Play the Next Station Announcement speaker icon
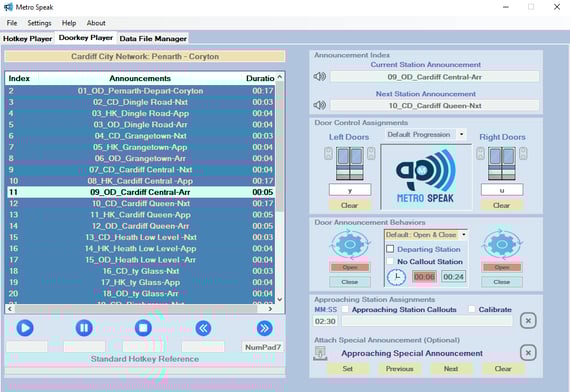Image resolution: width=570 pixels, height=392 pixels. click(320, 105)
